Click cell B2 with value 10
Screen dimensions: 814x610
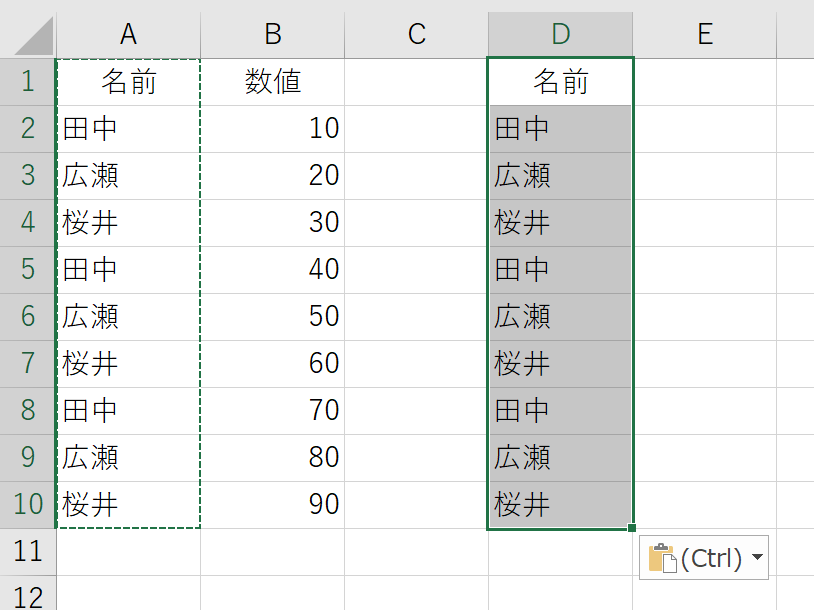pyautogui.click(x=272, y=128)
